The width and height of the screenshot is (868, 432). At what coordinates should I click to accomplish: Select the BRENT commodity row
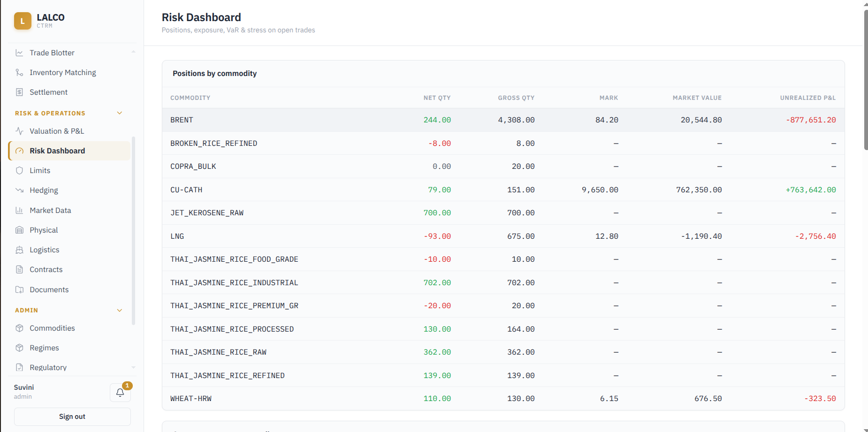pyautogui.click(x=503, y=120)
